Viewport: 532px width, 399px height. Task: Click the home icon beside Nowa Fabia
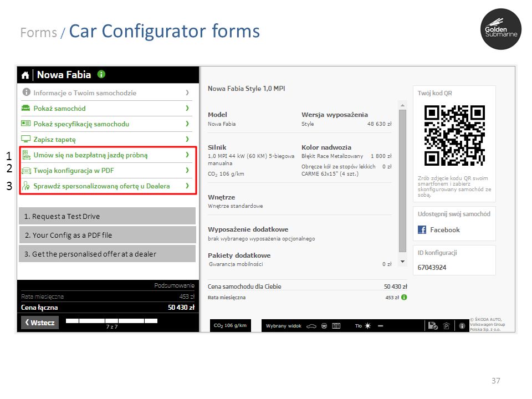[x=25, y=75]
